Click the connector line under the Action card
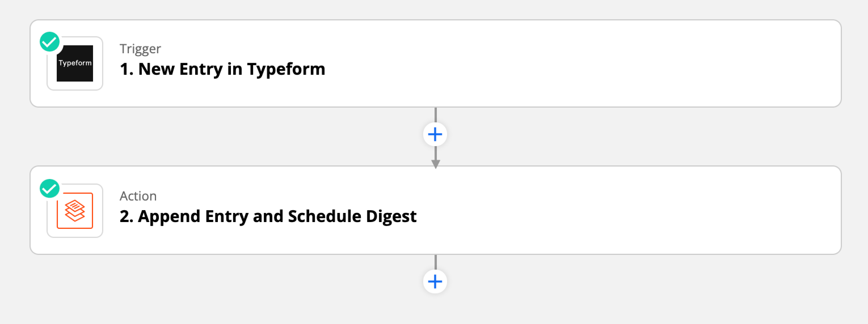Image resolution: width=868 pixels, height=324 pixels. click(x=435, y=262)
